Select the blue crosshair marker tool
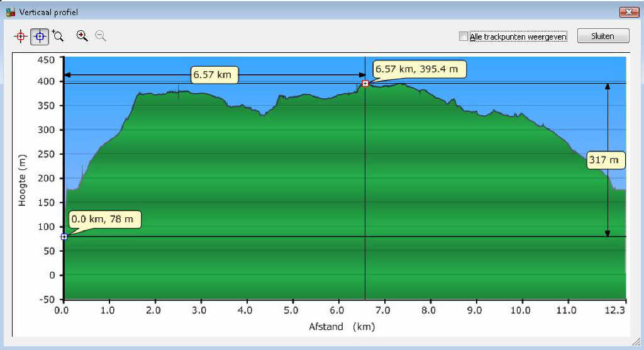Viewport: 644px width, 350px height. [x=39, y=37]
